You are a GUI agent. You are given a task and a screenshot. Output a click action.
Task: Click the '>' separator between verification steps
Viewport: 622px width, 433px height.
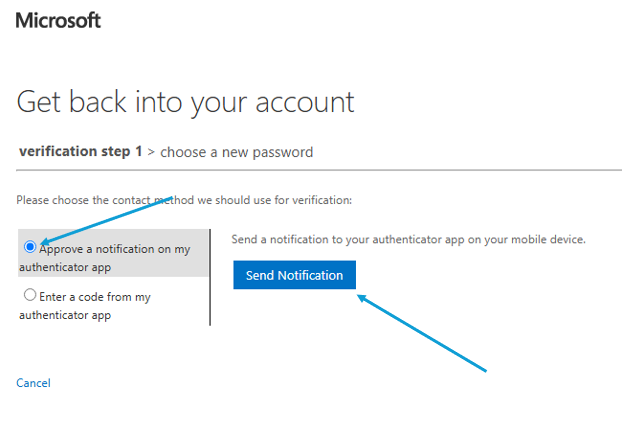point(151,153)
